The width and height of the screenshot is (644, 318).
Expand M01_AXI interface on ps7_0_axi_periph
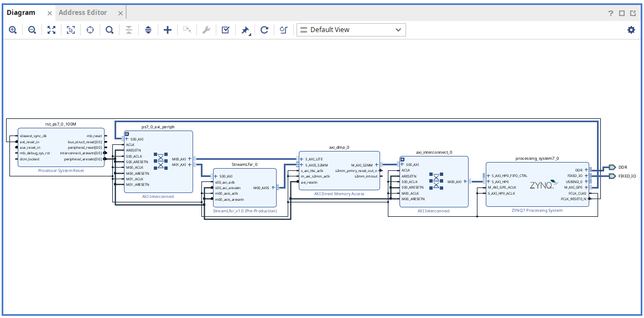[189, 165]
